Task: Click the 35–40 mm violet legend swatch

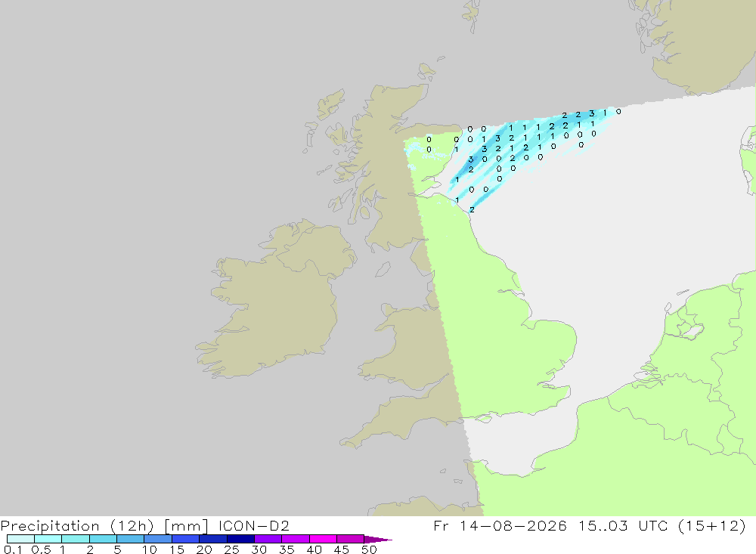Action: coord(295,539)
